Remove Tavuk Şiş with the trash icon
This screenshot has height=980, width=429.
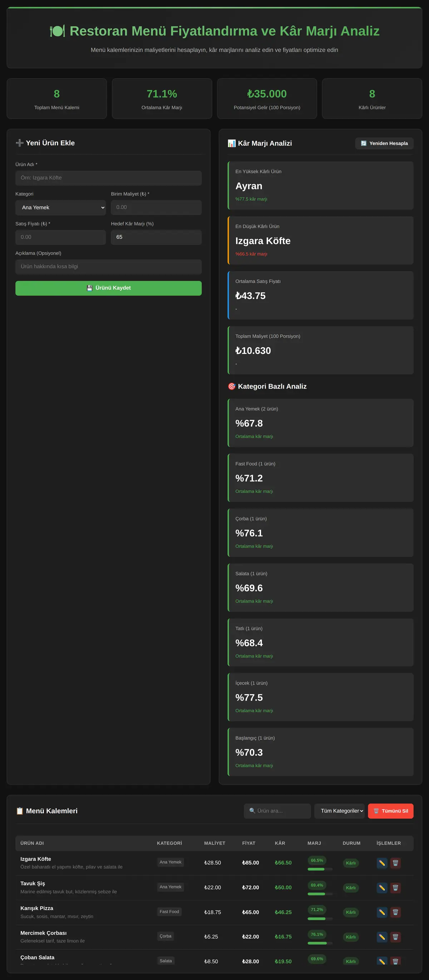(x=395, y=887)
